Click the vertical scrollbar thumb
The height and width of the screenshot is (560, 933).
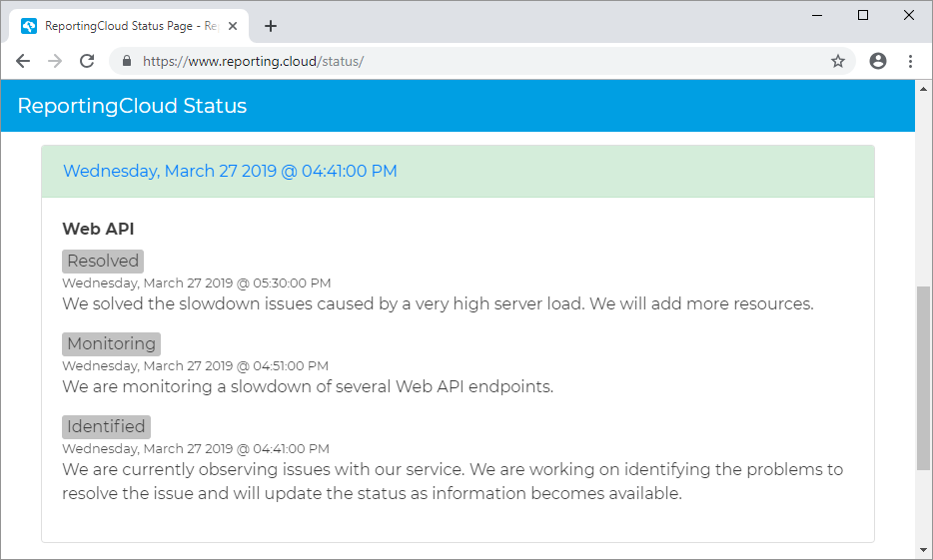[923, 378]
